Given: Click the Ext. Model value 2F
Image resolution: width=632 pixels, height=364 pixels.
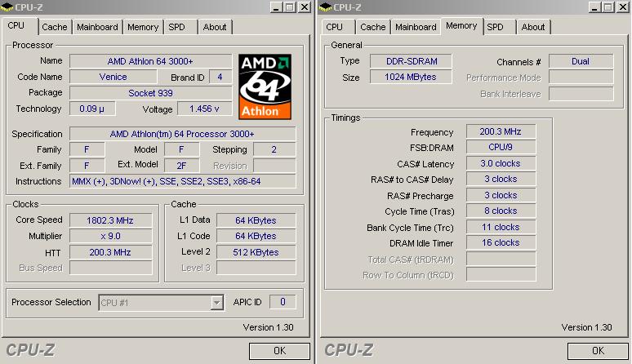Looking at the screenshot, I should 181,166.
